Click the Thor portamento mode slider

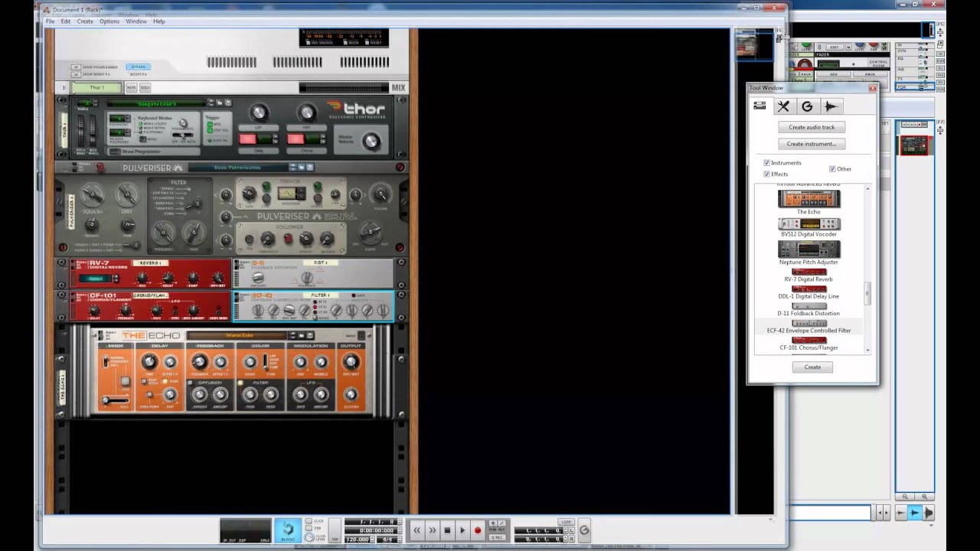182,135
